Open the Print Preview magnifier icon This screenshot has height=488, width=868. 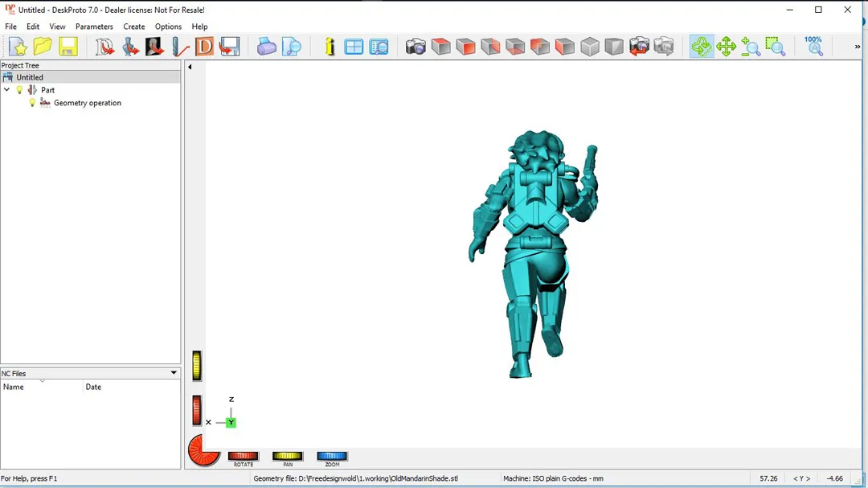292,47
